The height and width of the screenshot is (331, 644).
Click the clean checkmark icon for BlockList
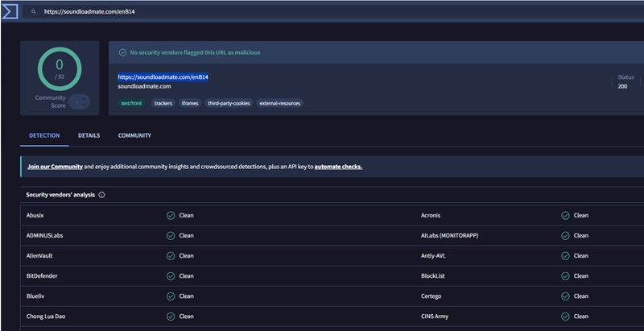565,276
